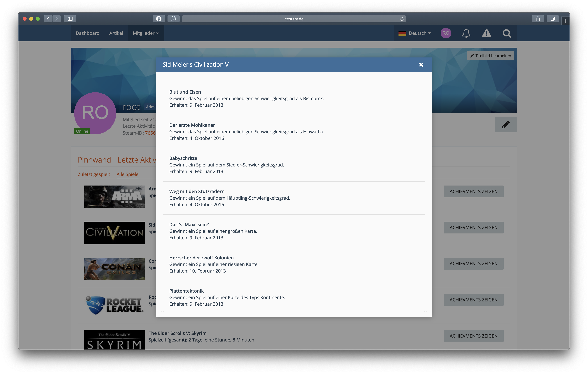
Task: Open the RO user avatar menu
Action: (x=446, y=33)
